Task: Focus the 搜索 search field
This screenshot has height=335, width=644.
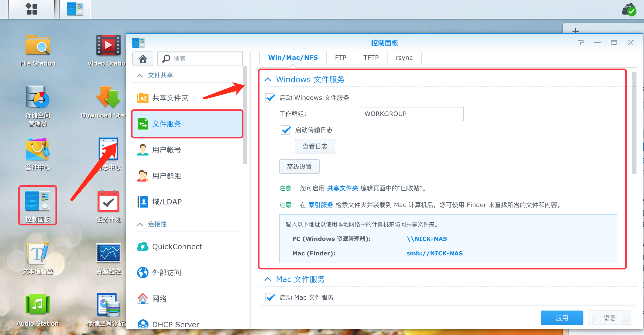Action: coord(200,59)
